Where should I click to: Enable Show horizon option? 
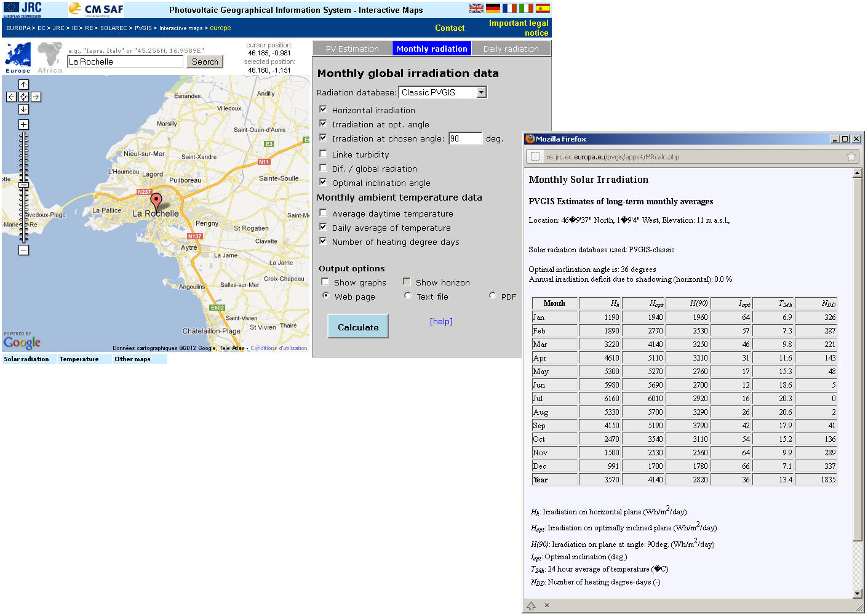(407, 282)
